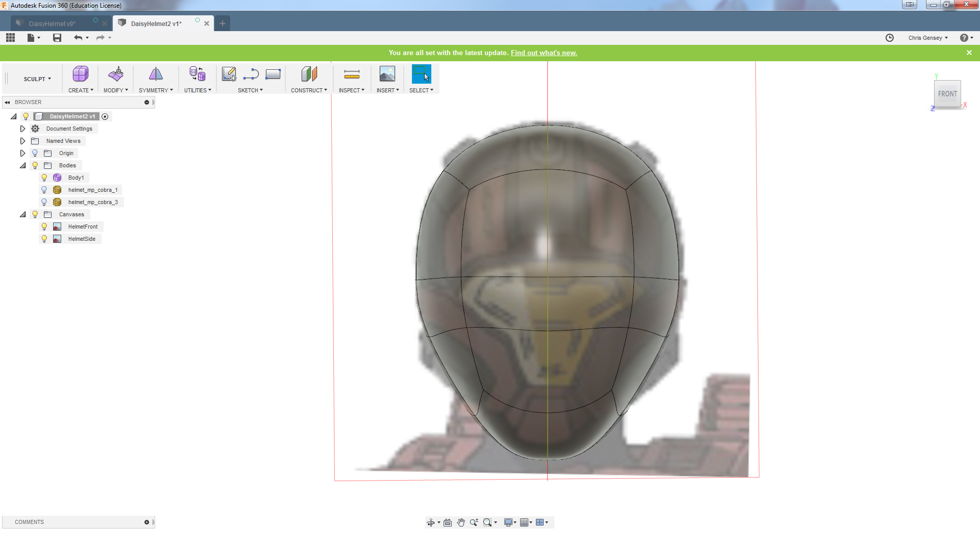Collapse the Bodies folder
Image resolution: width=980 pixels, height=551 pixels.
tap(22, 165)
